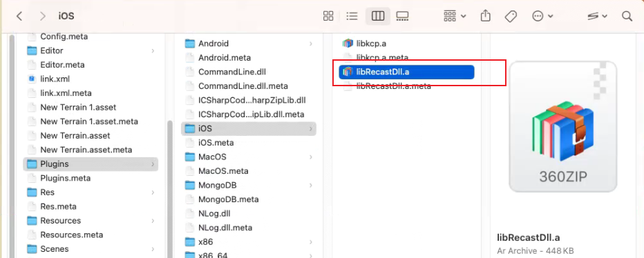This screenshot has width=644, height=258.
Task: Select ICSharpCod...harpZipLib.dll file
Action: click(x=249, y=100)
